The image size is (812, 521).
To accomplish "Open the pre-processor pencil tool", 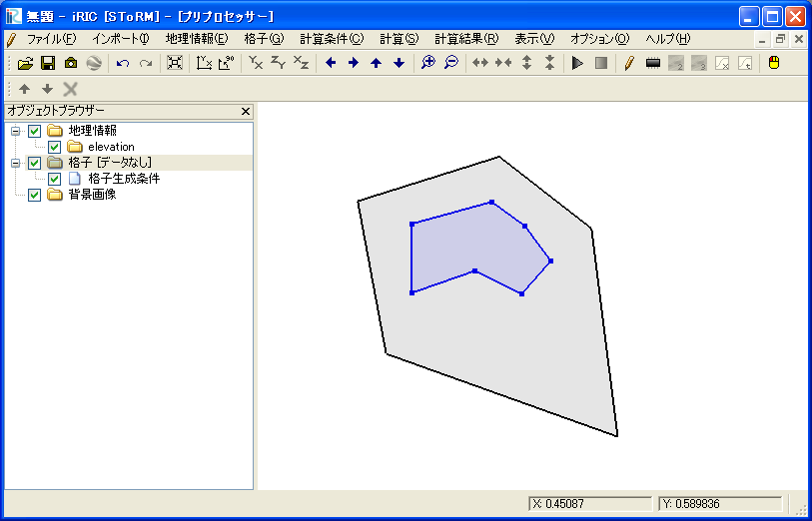I will 629,63.
